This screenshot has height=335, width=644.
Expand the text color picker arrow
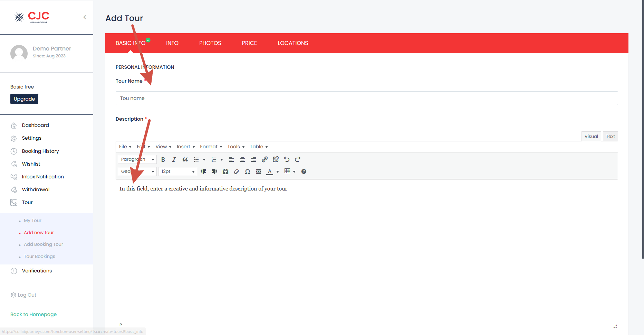click(x=278, y=171)
